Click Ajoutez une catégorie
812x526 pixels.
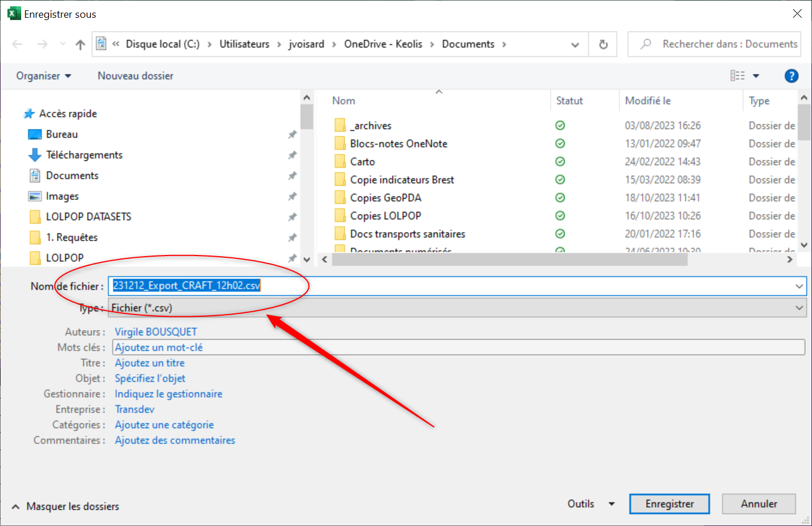click(x=164, y=425)
